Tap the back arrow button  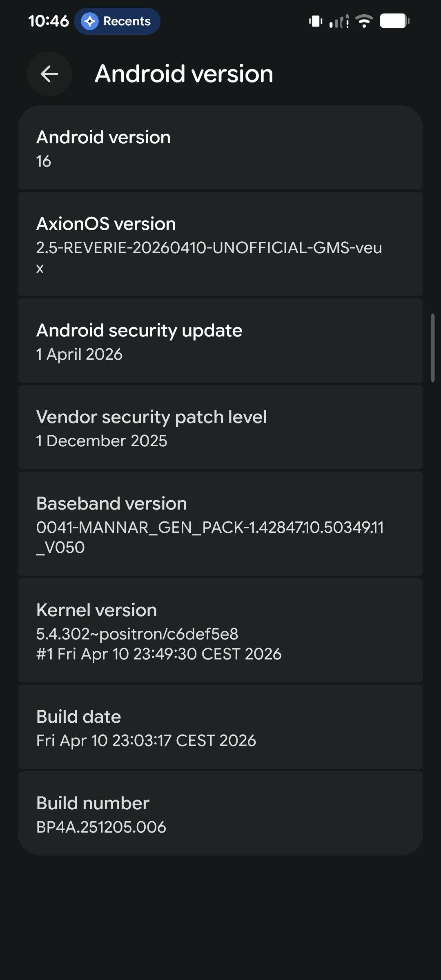coord(49,74)
